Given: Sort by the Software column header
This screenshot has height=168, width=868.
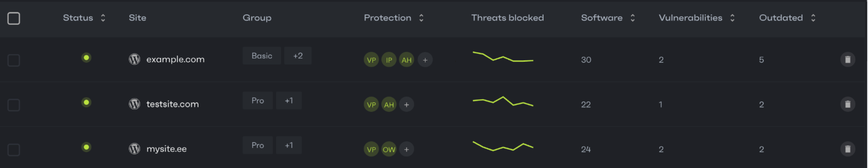Looking at the screenshot, I should pos(632,18).
